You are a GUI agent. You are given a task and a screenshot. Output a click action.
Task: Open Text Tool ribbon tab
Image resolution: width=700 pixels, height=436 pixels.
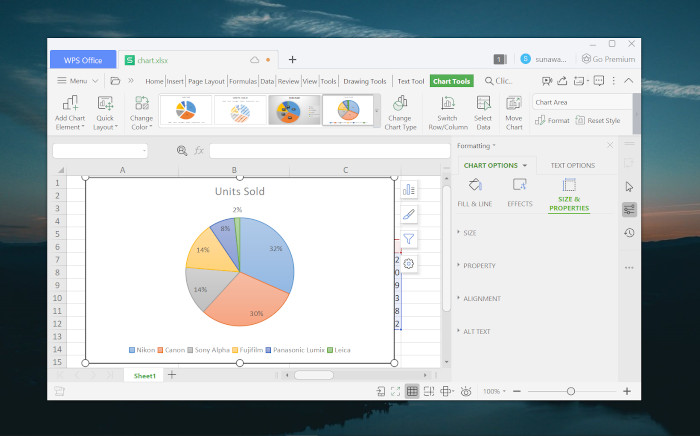coord(411,81)
